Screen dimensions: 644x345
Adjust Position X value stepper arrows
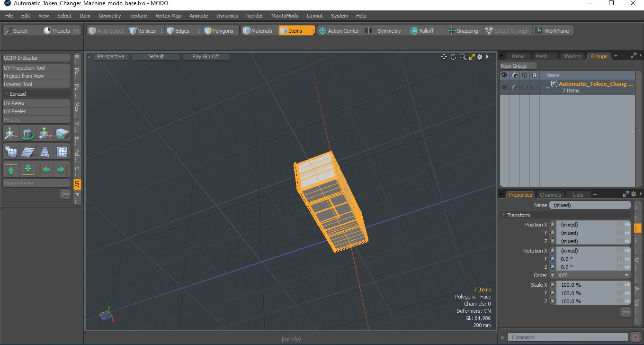coord(627,225)
